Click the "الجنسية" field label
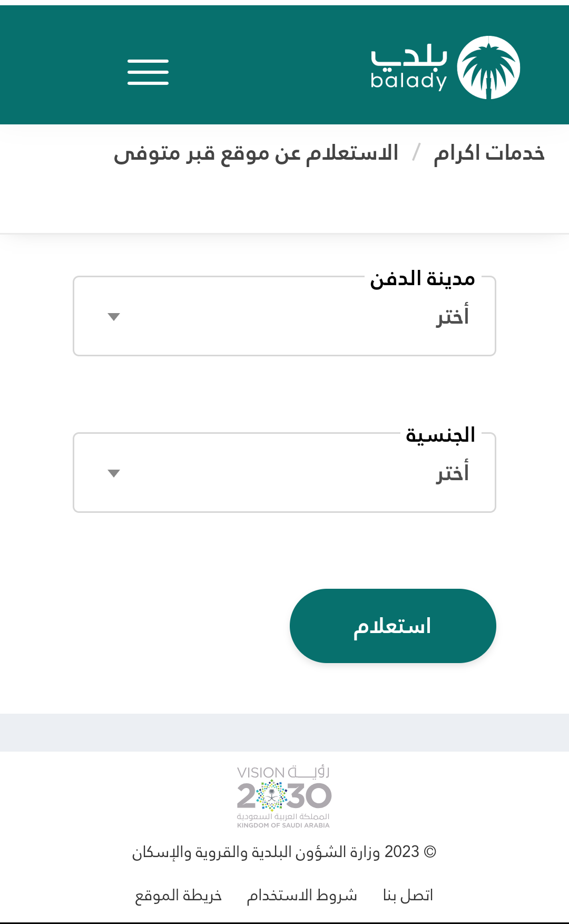Viewport: 569px width, 924px height. (x=440, y=435)
